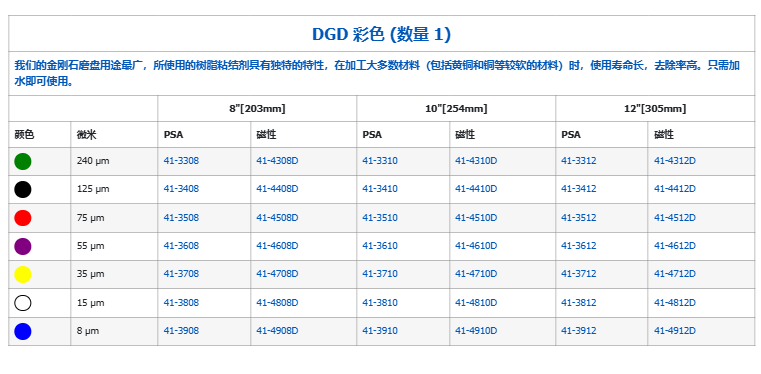The height and width of the screenshot is (374, 761).
Task: Click the 10"[254mm] column header
Action: (x=456, y=109)
